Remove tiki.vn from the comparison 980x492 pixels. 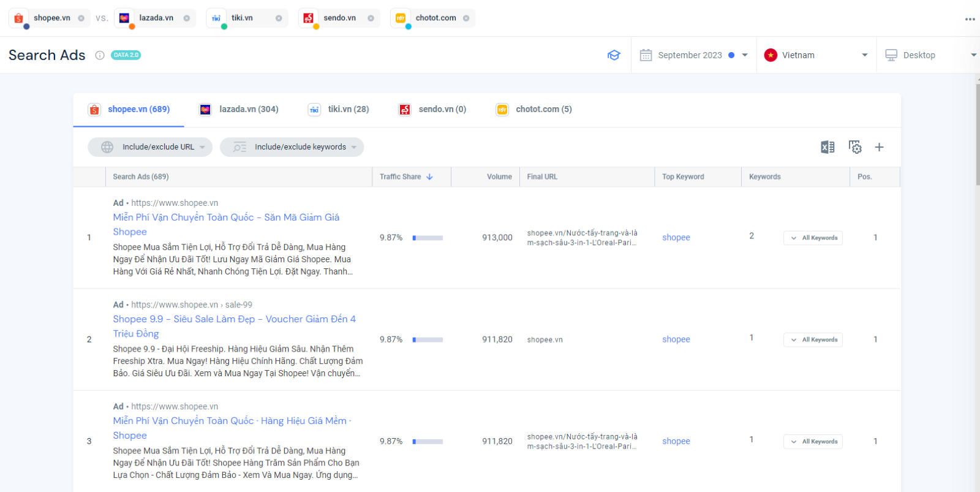279,18
